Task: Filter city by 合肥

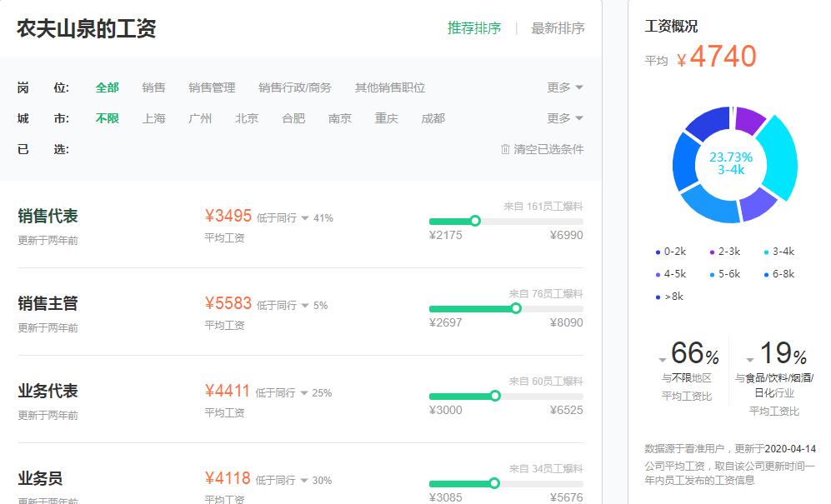Action: click(x=293, y=118)
